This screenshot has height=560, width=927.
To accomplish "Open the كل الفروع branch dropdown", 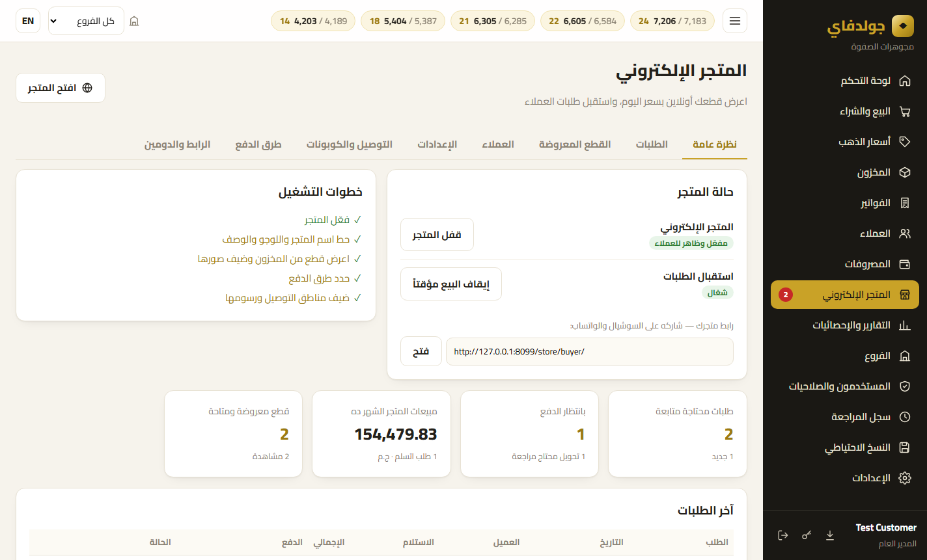I will click(x=87, y=21).
